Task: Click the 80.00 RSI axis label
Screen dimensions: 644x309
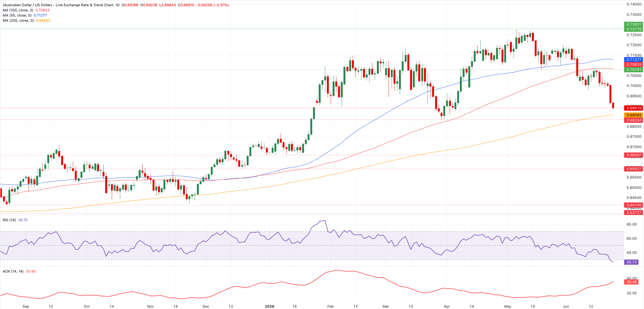Action: tap(631, 224)
